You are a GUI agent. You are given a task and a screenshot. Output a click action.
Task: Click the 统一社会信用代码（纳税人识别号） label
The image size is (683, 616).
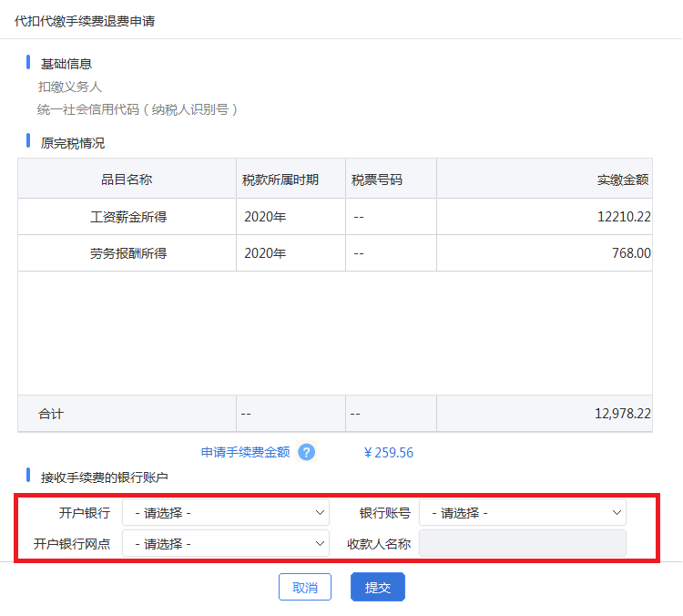click(x=138, y=109)
